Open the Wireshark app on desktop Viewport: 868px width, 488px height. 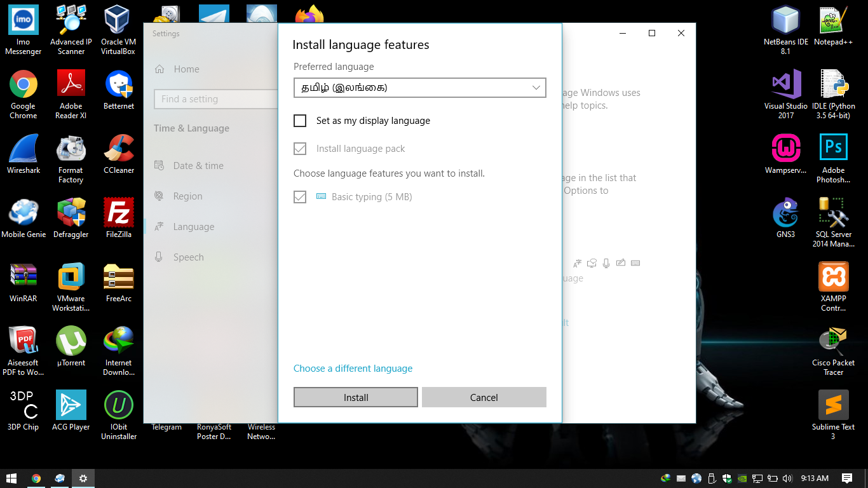click(23, 156)
